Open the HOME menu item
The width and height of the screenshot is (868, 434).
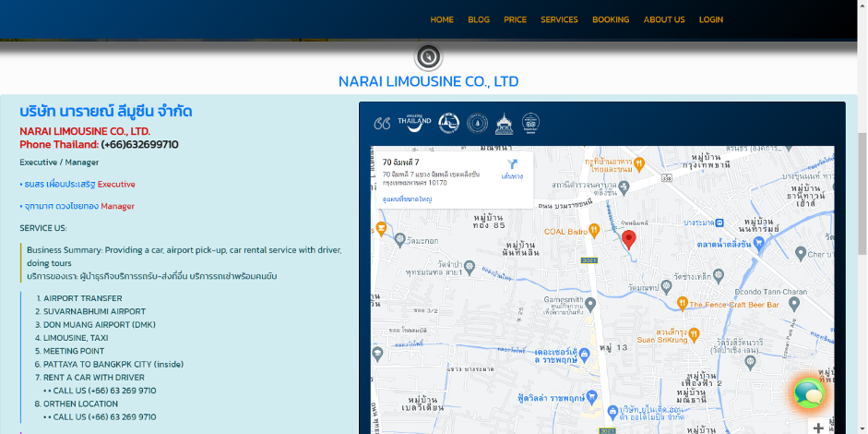point(442,19)
